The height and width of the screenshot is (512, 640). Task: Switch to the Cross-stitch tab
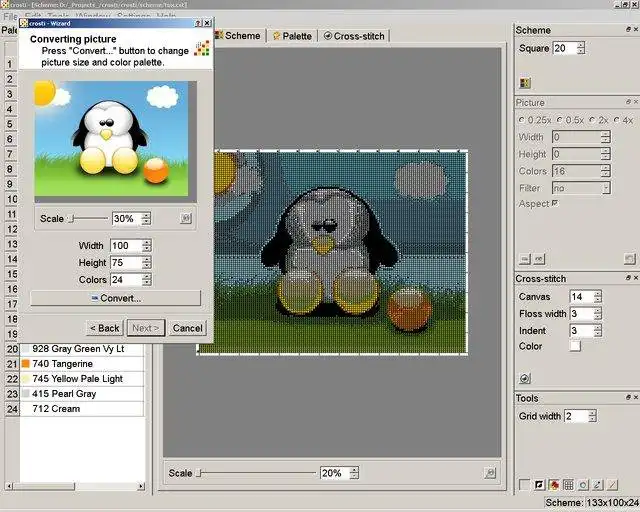click(x=354, y=36)
